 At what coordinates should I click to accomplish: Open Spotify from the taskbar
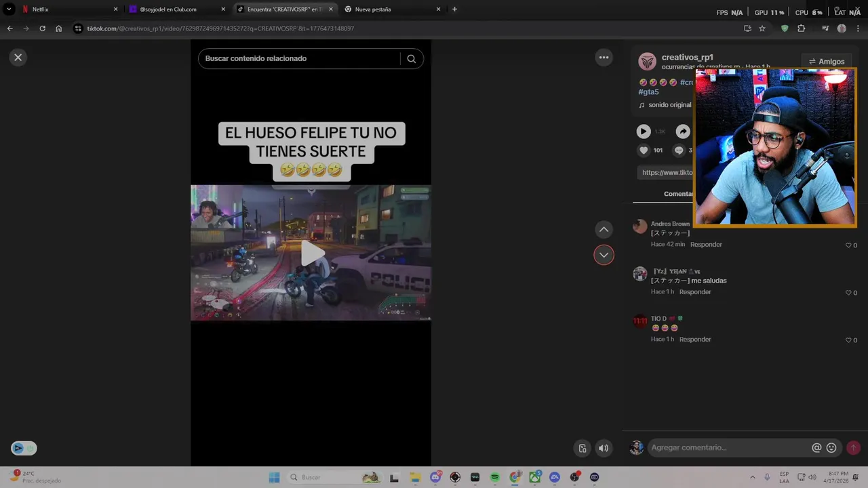pos(495,477)
